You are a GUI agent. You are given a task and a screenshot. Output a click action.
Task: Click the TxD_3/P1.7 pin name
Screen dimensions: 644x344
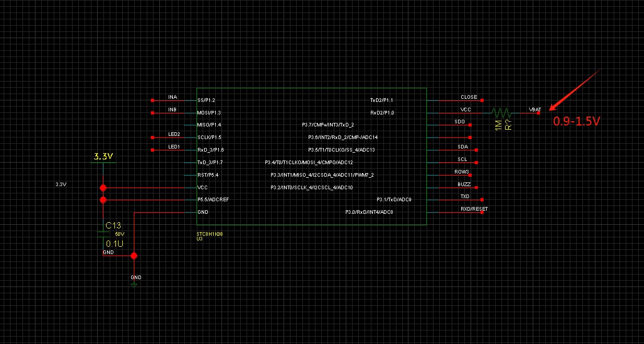pos(210,163)
